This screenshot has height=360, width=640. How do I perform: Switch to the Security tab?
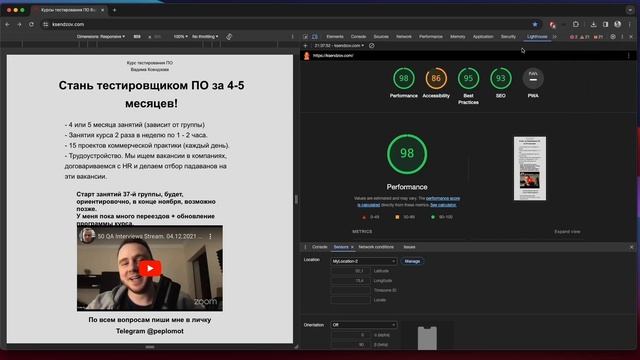tap(508, 37)
